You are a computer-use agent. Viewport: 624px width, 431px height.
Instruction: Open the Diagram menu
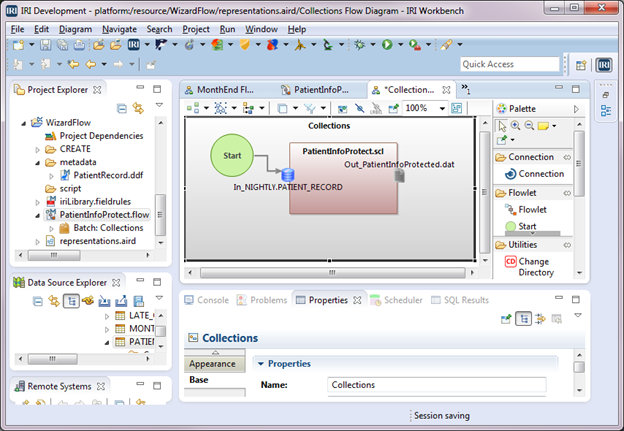click(x=75, y=29)
